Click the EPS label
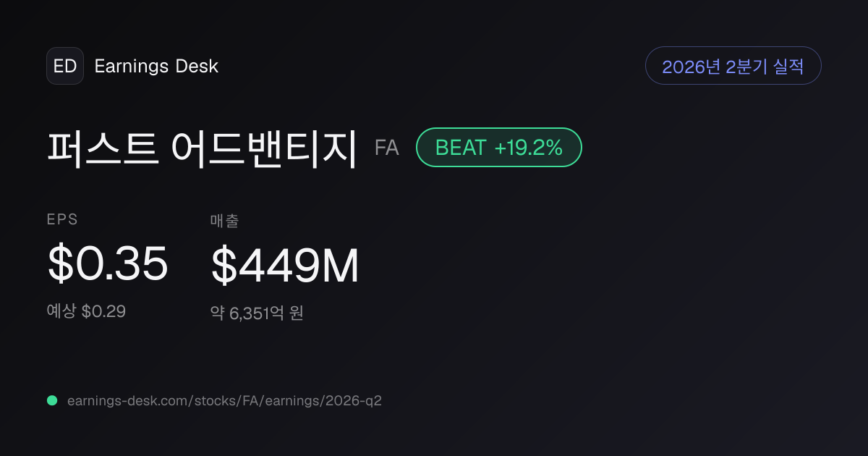The image size is (868, 456). pos(62,219)
